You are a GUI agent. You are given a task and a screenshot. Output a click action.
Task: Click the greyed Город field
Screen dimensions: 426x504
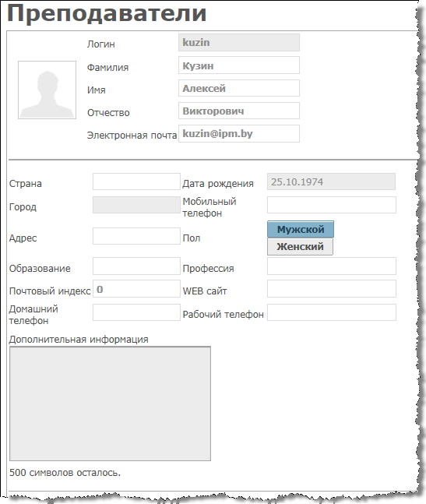(136, 205)
